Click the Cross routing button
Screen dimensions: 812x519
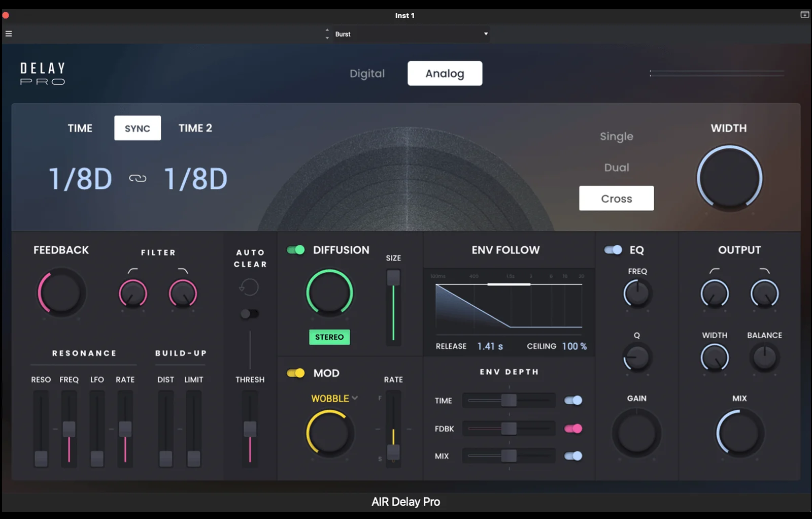point(616,198)
